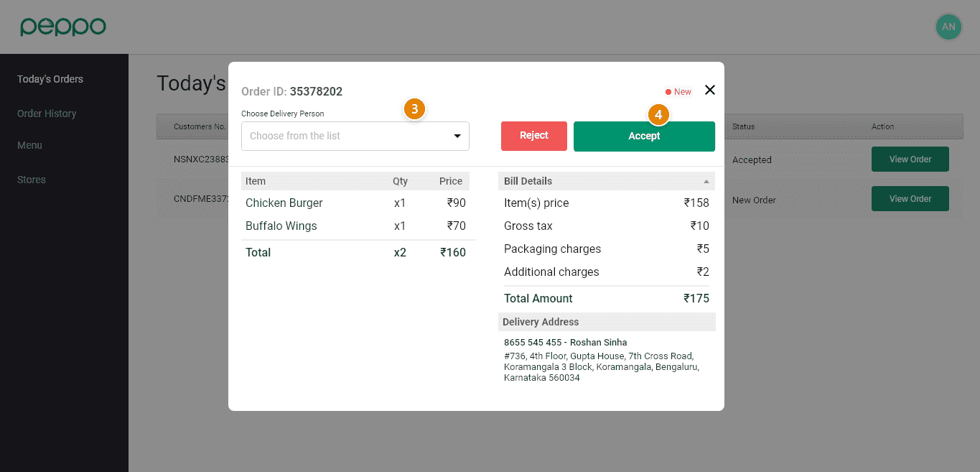
Task: View the New Order row
Action: tap(910, 199)
